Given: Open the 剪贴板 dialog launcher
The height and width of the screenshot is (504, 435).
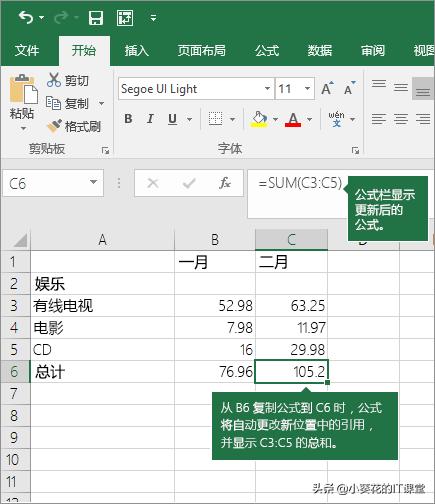Looking at the screenshot, I should coord(105,151).
